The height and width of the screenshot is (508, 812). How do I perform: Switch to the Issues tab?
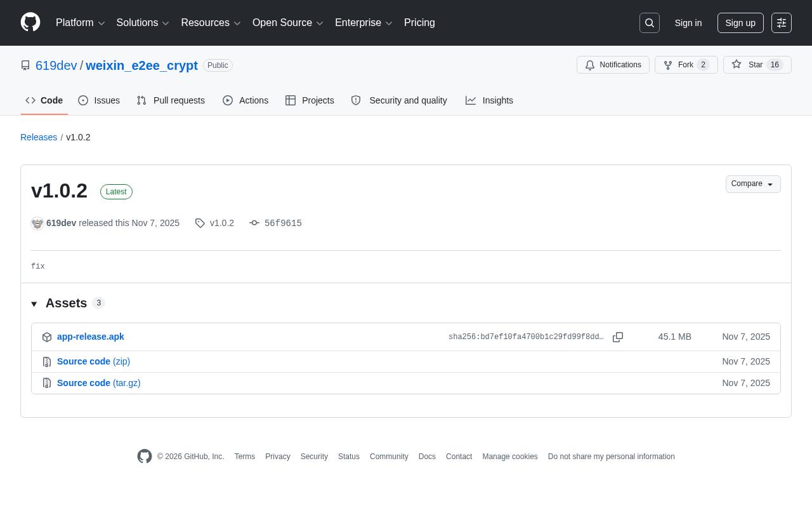click(99, 100)
